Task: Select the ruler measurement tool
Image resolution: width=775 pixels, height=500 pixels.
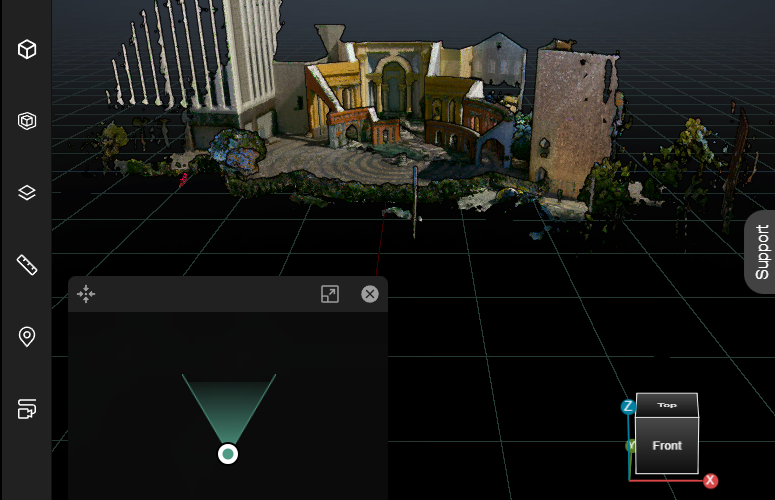Action: click(27, 265)
